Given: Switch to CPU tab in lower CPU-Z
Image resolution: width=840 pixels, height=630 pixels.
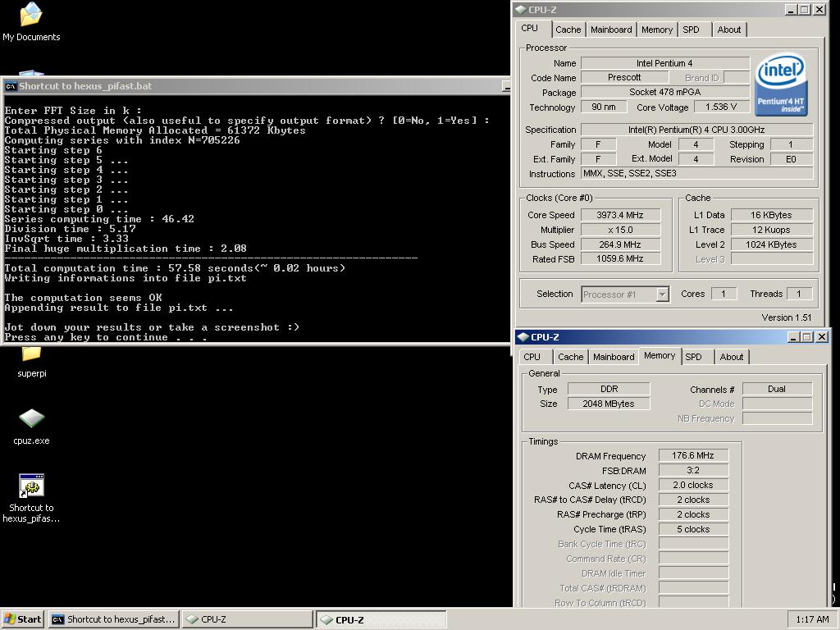Looking at the screenshot, I should click(532, 357).
